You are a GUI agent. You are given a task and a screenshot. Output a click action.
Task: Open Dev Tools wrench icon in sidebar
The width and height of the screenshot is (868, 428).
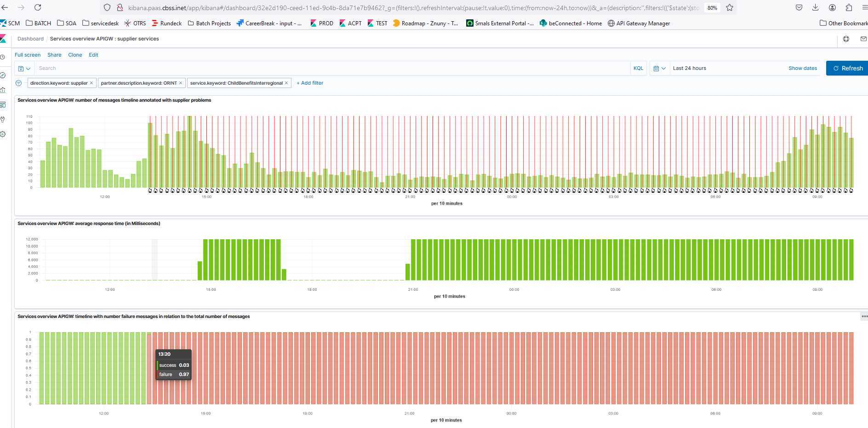(3, 120)
